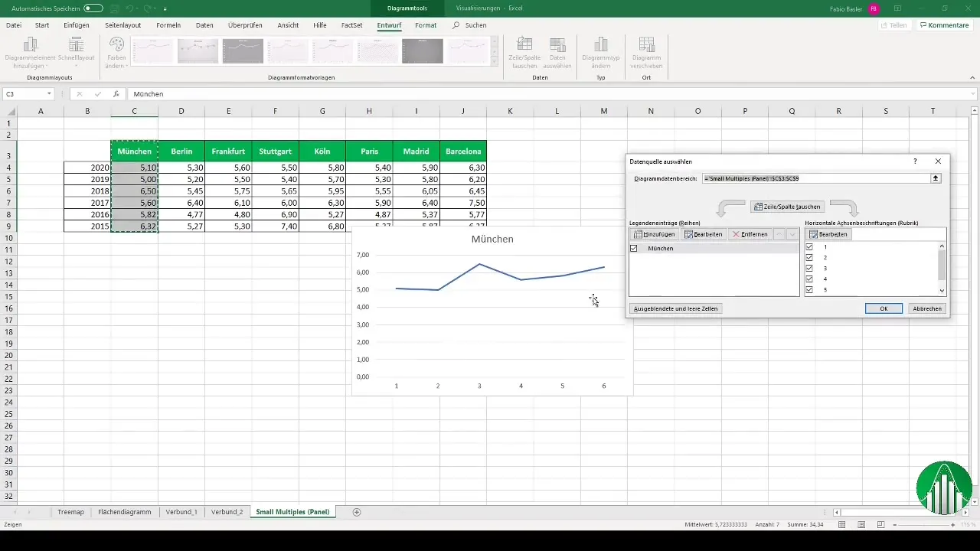Uncheck the München series checkbox
This screenshot has height=551, width=980.
point(634,249)
